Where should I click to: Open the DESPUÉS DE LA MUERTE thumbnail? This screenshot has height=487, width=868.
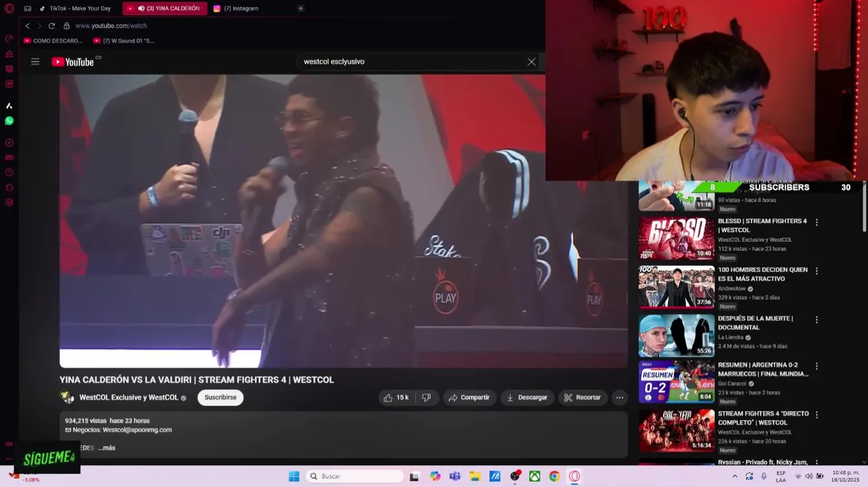677,335
